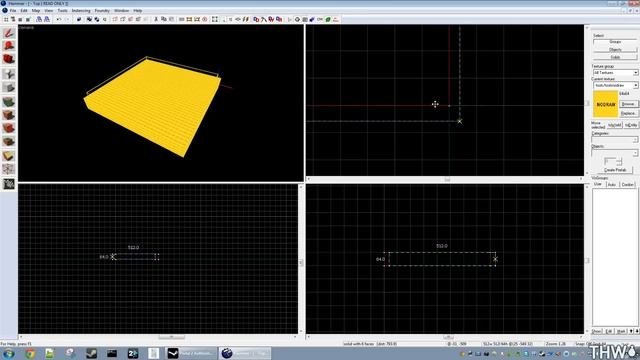Click the VisGroups Mark button
Viewport: 640px width, 360px height.
pyautogui.click(x=621, y=331)
